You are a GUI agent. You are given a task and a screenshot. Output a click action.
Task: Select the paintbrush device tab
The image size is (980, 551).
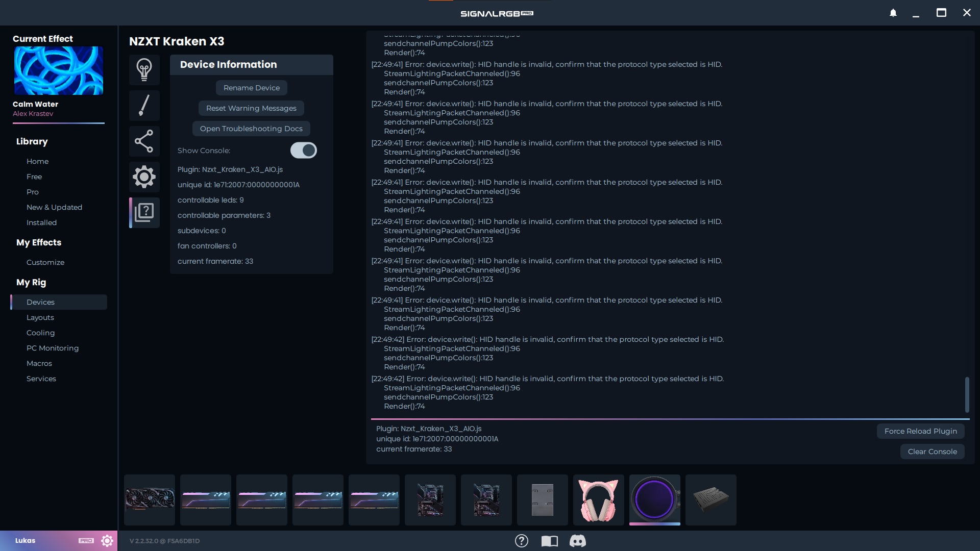coord(144,106)
